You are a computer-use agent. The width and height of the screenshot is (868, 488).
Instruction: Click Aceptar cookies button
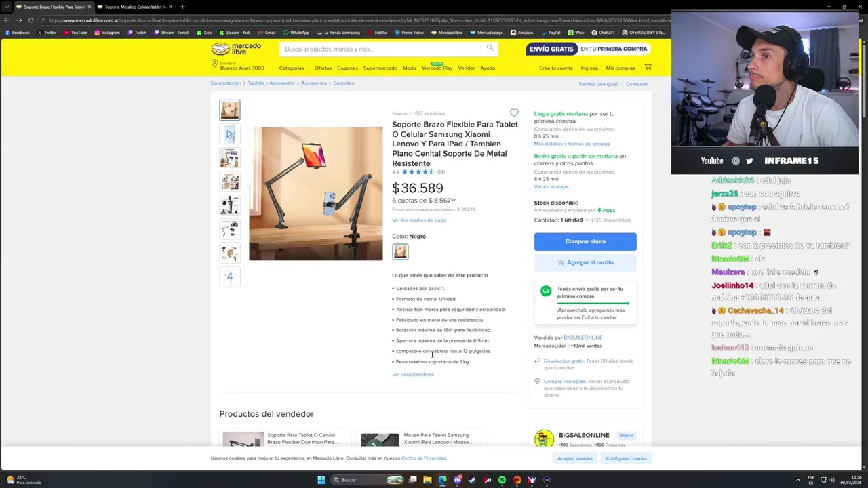[575, 458]
